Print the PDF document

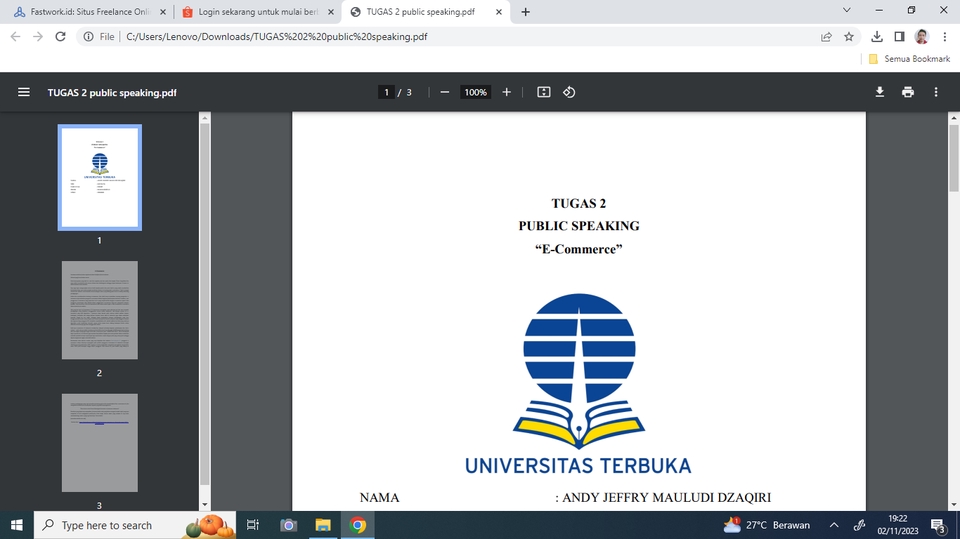[908, 92]
